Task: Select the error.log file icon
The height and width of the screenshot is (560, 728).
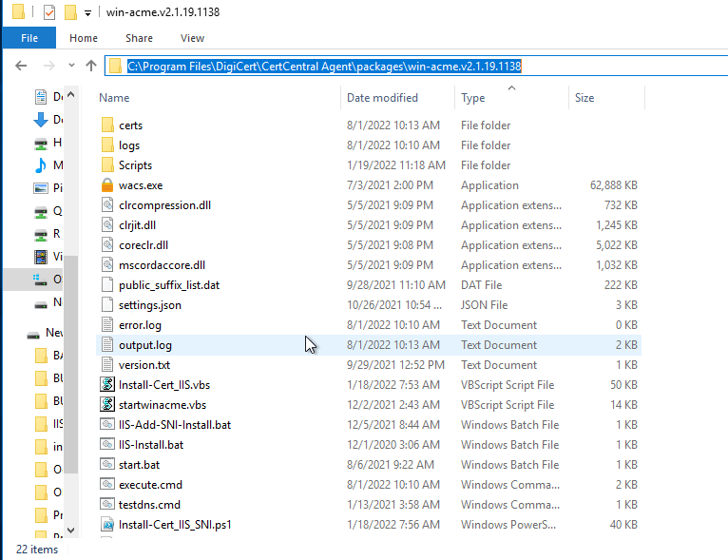Action: click(x=107, y=324)
